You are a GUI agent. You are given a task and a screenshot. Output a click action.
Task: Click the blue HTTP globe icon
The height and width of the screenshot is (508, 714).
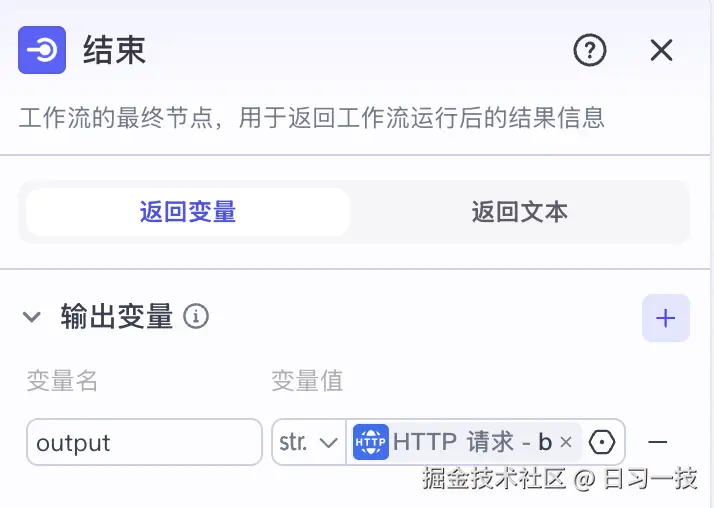coord(371,442)
